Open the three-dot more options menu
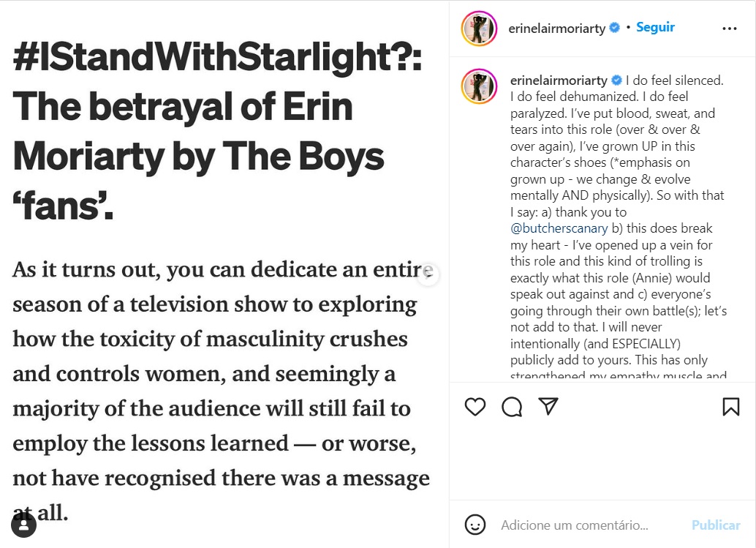This screenshot has height=548, width=756. pos(730,29)
